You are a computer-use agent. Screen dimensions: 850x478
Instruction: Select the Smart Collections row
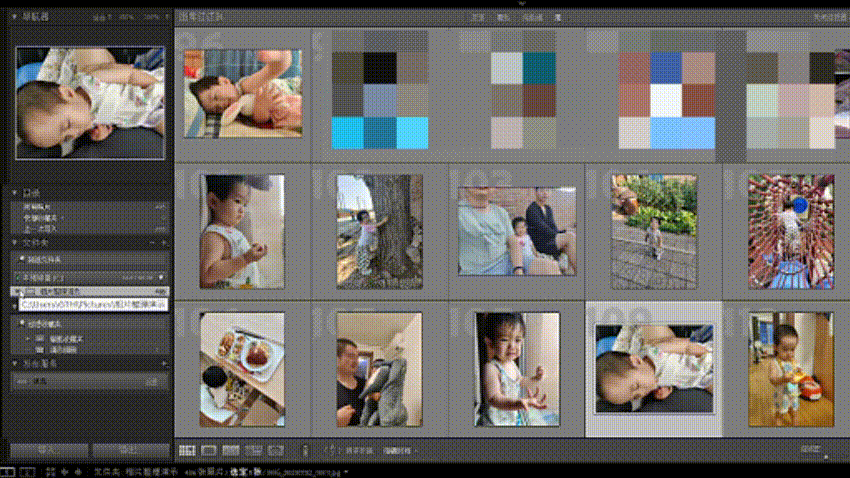[x=90, y=339]
